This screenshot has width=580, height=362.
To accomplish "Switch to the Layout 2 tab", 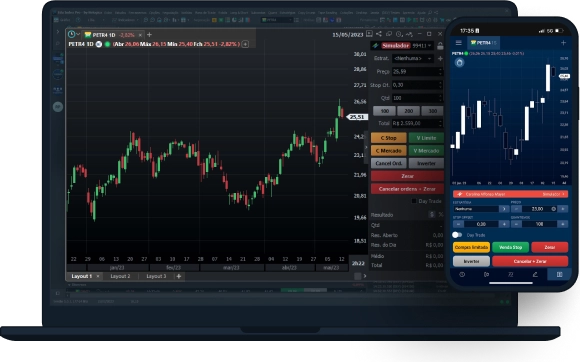I will [x=120, y=276].
